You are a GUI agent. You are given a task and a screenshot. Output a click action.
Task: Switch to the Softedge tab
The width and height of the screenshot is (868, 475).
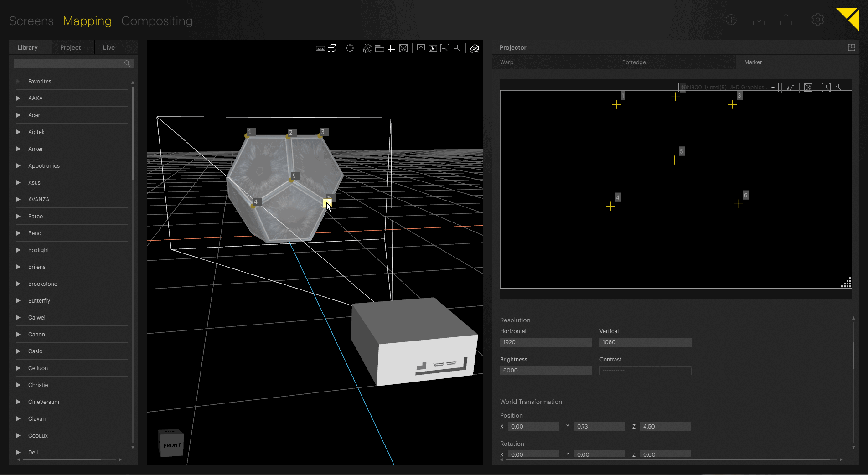click(x=675, y=62)
